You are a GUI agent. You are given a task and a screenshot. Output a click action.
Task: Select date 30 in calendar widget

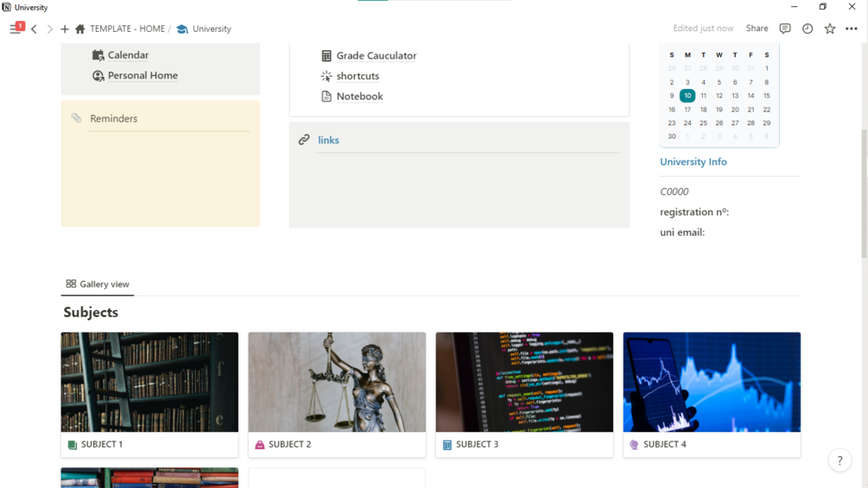pyautogui.click(x=671, y=136)
